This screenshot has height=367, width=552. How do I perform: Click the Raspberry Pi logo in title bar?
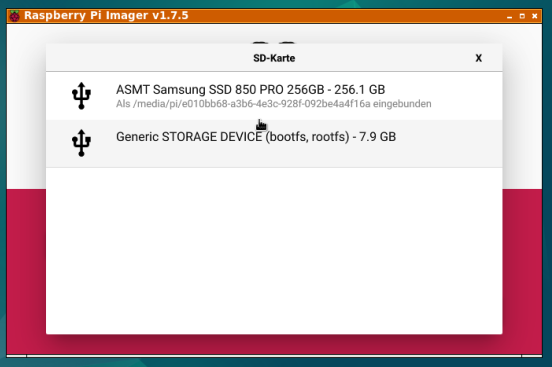point(14,16)
